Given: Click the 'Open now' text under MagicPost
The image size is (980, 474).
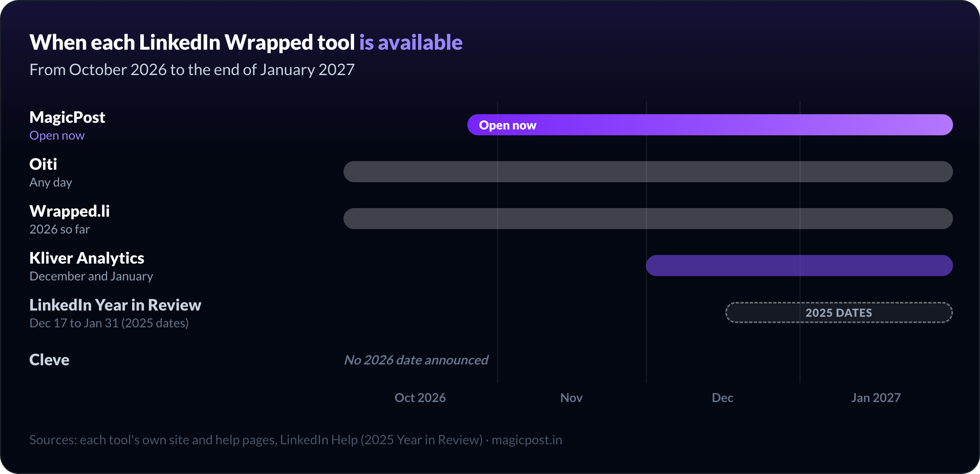Looking at the screenshot, I should (x=57, y=136).
